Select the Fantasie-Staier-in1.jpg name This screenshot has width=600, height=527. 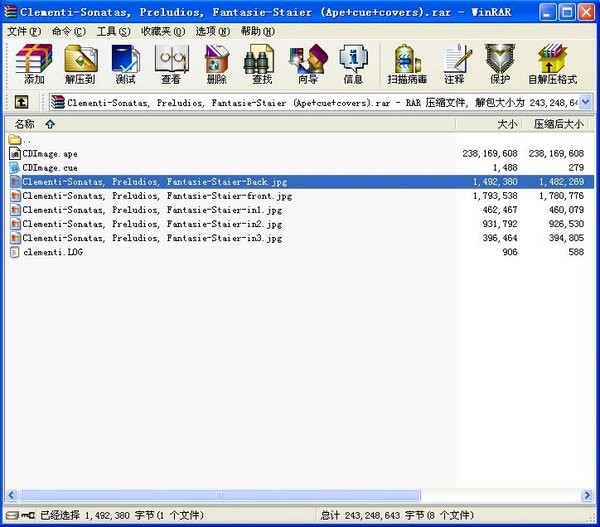click(152, 210)
